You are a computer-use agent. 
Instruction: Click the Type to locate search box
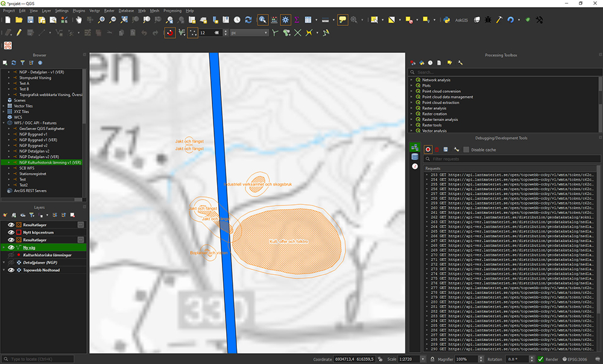(37, 359)
